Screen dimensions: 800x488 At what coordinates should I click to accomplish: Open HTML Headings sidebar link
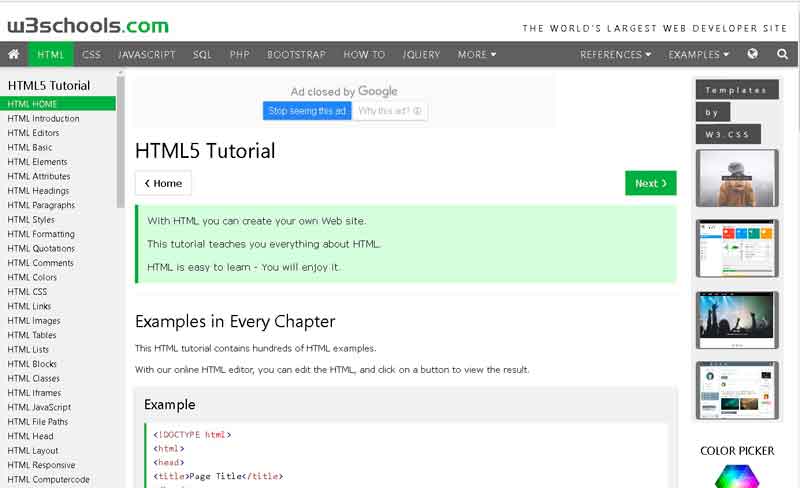click(x=38, y=190)
